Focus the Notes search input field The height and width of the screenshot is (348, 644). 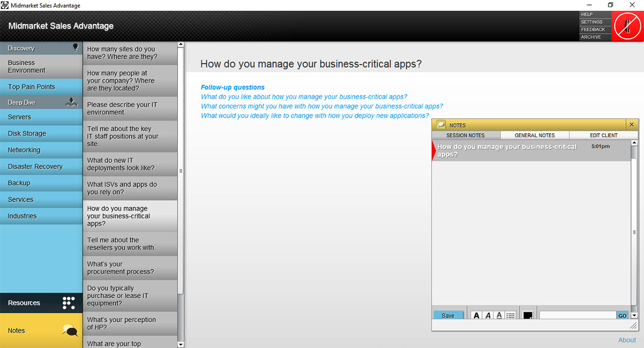pos(578,316)
